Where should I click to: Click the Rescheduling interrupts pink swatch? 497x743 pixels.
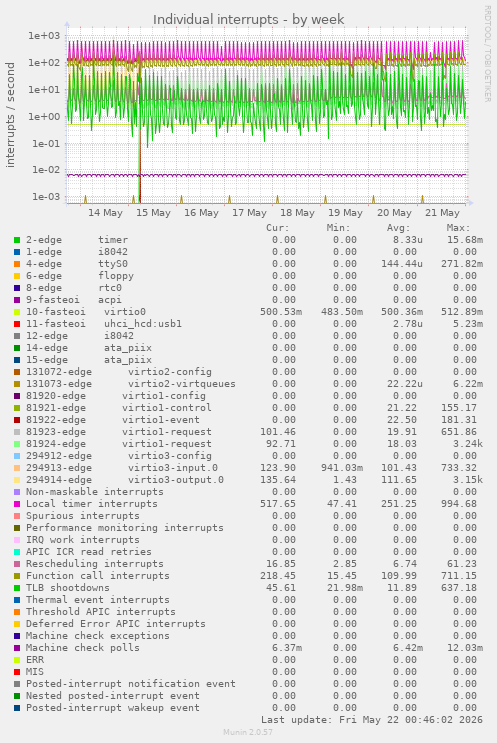click(17, 564)
